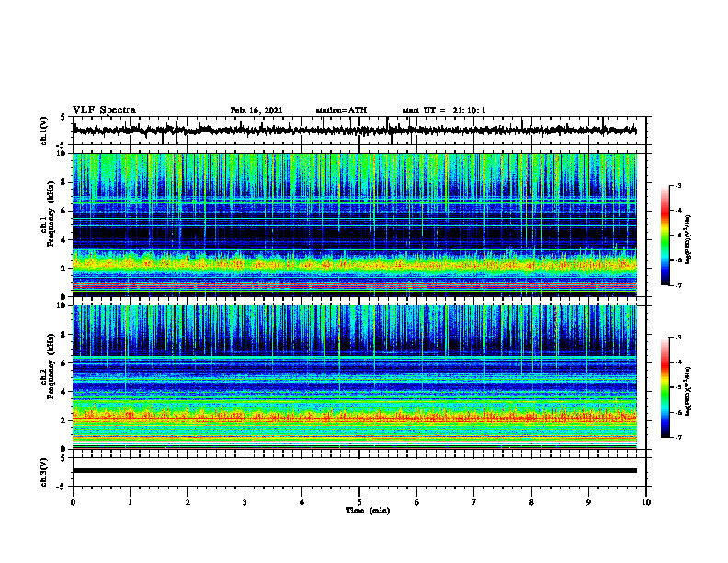Click time axis tick label "6"
The height and width of the screenshot is (563, 728).
click(417, 502)
